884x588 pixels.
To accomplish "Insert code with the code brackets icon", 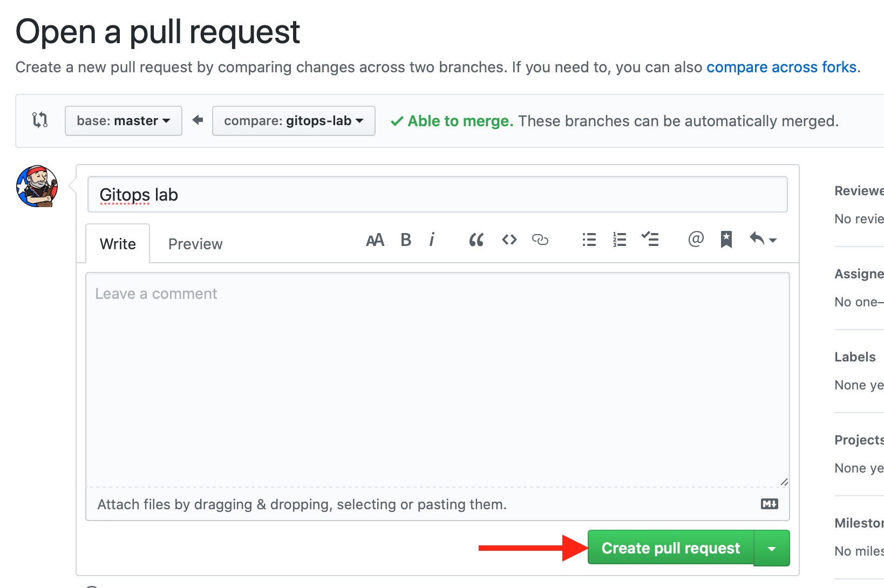I will tap(509, 240).
